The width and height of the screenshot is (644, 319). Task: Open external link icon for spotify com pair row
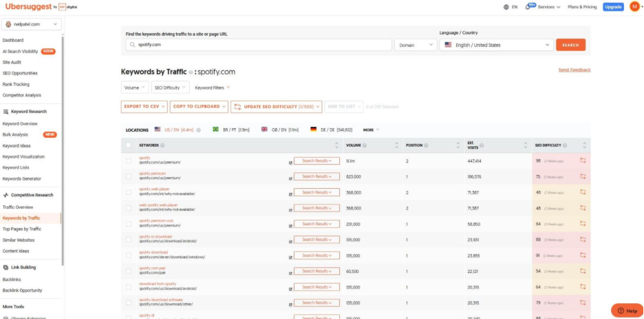tap(291, 273)
